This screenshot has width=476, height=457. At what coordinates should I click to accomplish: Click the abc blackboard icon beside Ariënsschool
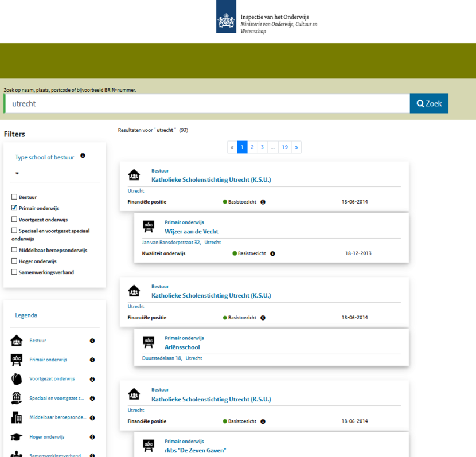tap(149, 342)
